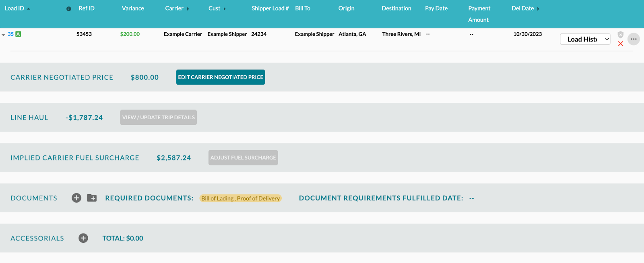Collapse load 35 row with the triangle
Image resolution: width=644 pixels, height=263 pixels.
(4, 35)
